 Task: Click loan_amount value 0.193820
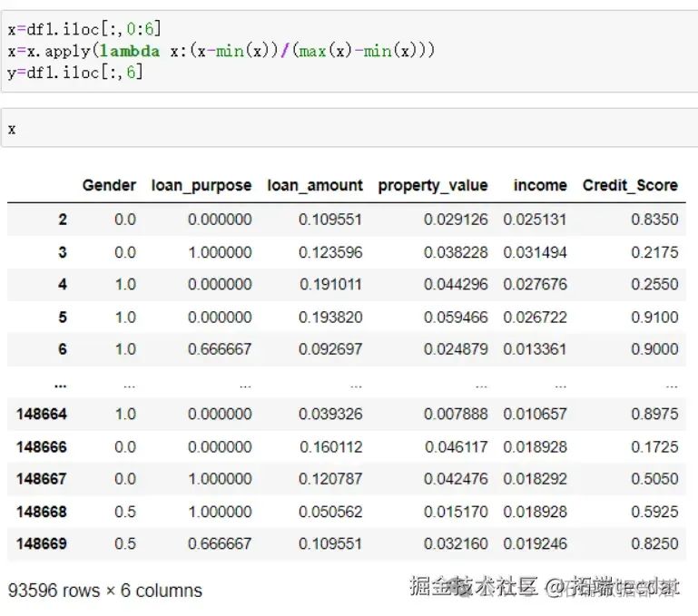click(x=330, y=318)
